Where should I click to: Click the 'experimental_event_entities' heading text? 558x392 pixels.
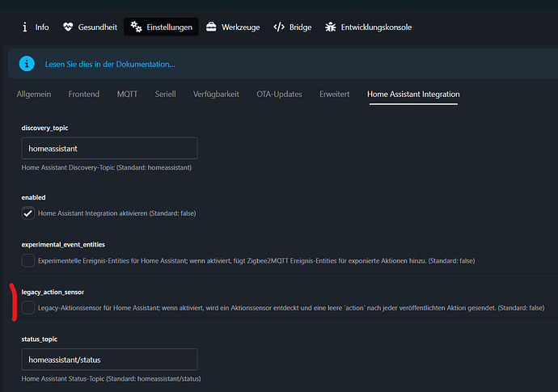coord(63,245)
